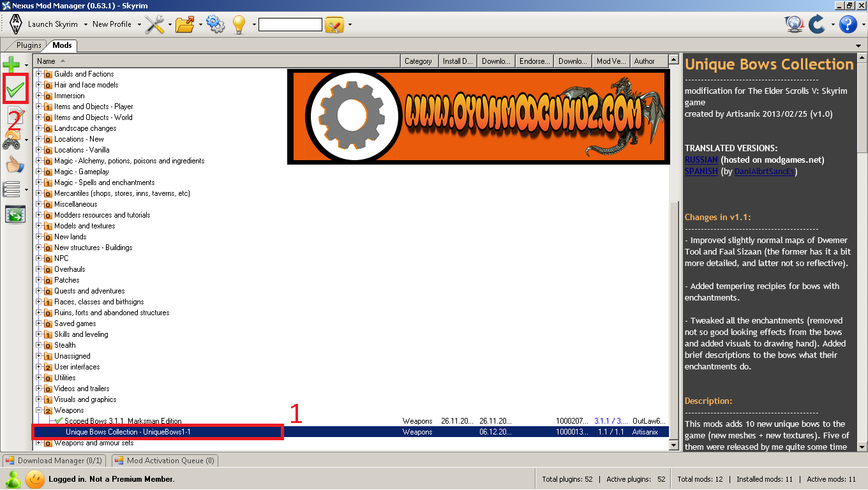
Task: Click OutLaw6 author cell of Scoped Bows
Action: [x=649, y=421]
